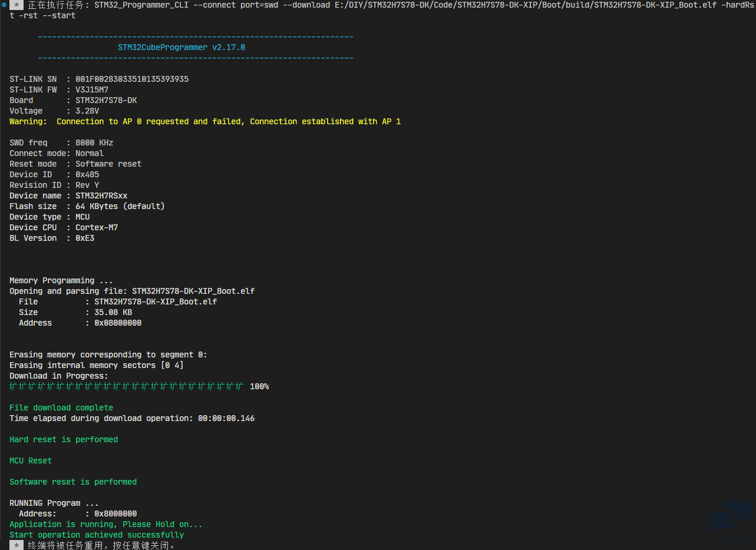Image resolution: width=756 pixels, height=550 pixels.
Task: Click the Erasing memory corresponding to segment 0 line
Action: click(x=108, y=354)
